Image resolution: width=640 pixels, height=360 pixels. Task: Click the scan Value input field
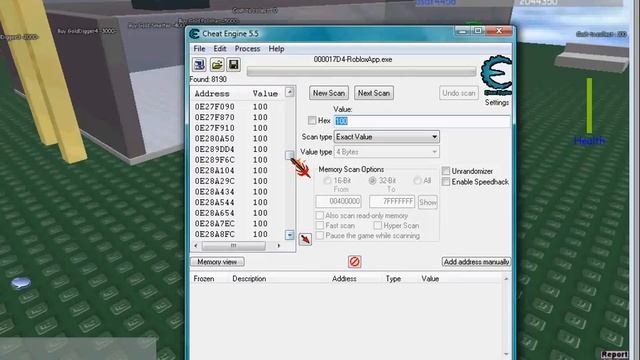click(422, 121)
